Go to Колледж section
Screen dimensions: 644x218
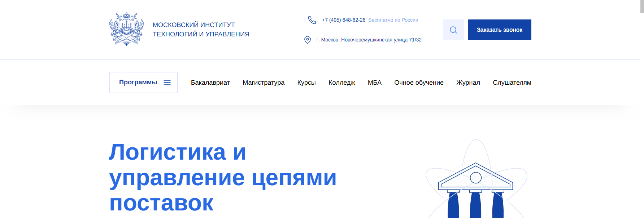click(342, 83)
